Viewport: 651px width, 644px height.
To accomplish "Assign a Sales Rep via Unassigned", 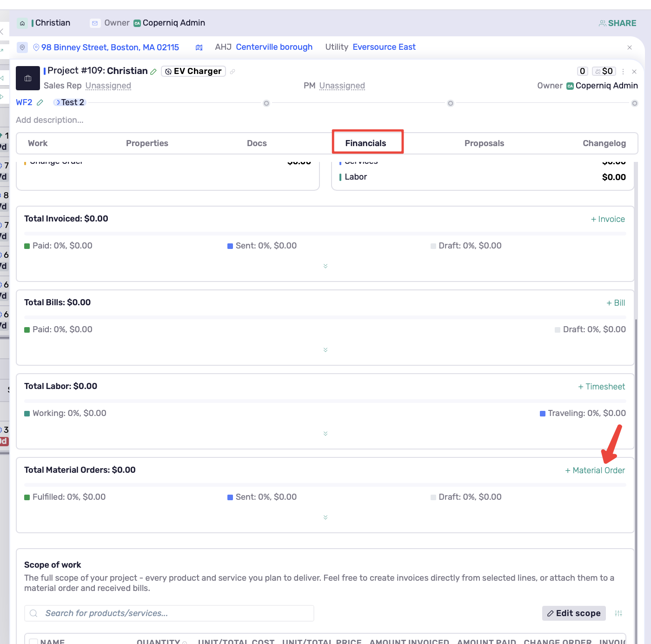I will (x=108, y=86).
